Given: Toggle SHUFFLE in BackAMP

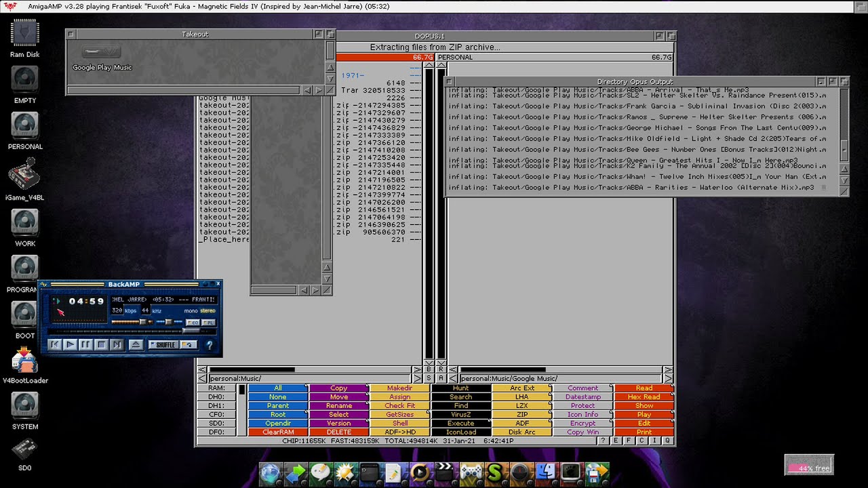Looking at the screenshot, I should [163, 345].
